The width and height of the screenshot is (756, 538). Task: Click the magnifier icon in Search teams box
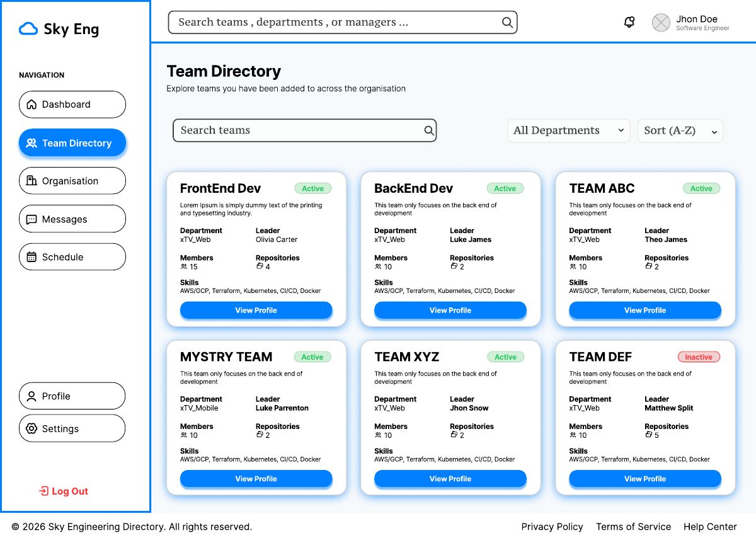tap(428, 130)
